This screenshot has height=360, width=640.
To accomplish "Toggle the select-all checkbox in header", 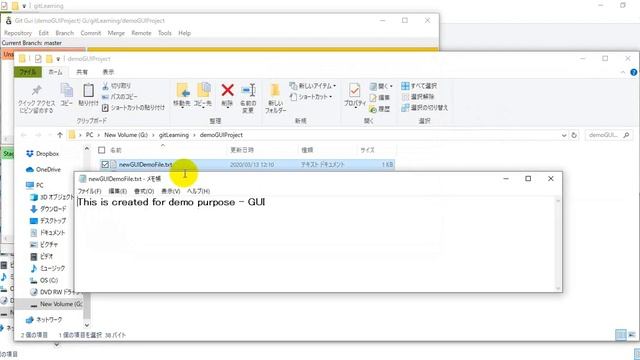I will (102, 150).
